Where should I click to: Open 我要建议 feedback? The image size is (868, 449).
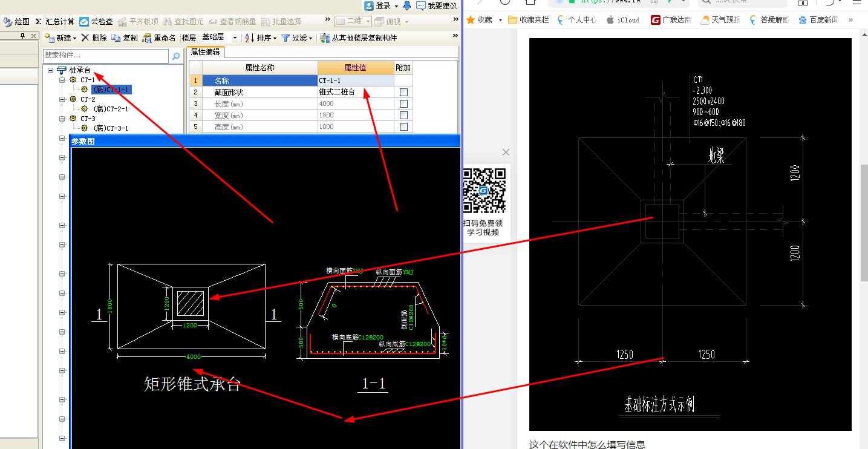point(437,5)
